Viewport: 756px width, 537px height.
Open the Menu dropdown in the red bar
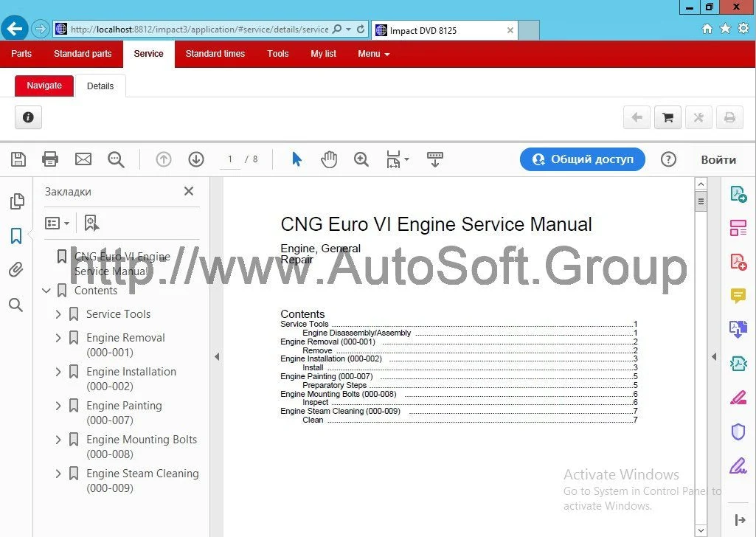(373, 53)
